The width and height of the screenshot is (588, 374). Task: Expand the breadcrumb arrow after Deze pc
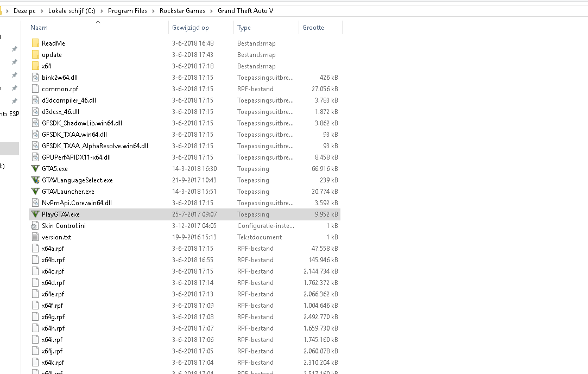coord(42,11)
